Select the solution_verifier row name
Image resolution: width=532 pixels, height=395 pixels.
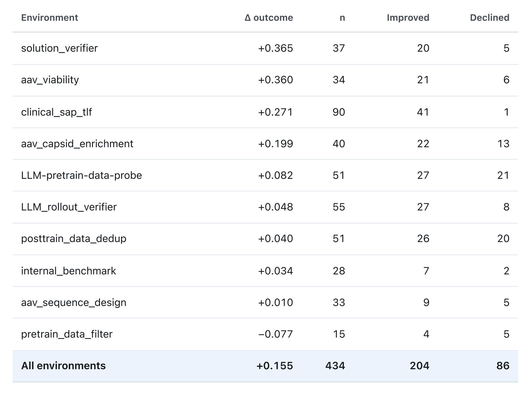tap(59, 48)
